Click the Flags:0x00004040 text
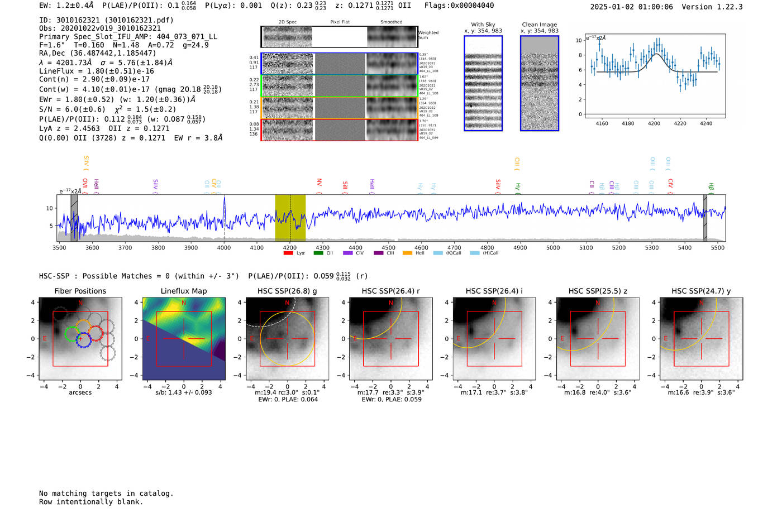Viewport: 782px width, 532px height. tap(459, 6)
